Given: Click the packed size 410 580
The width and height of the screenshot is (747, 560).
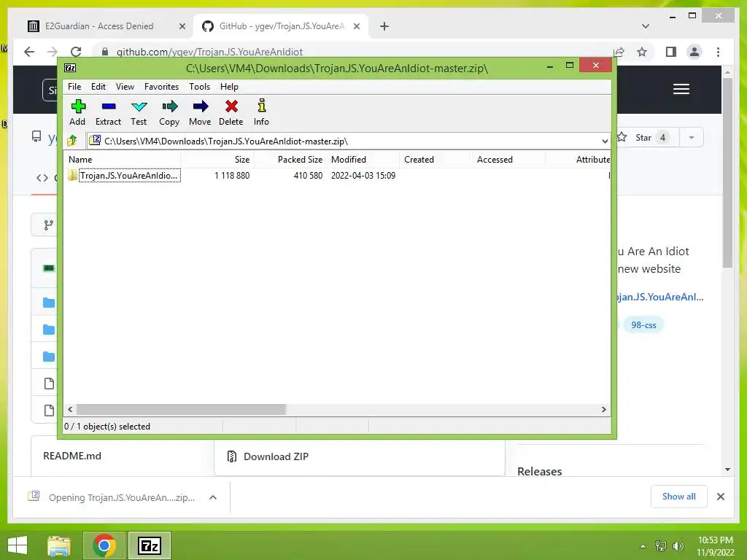Looking at the screenshot, I should click(x=309, y=176).
